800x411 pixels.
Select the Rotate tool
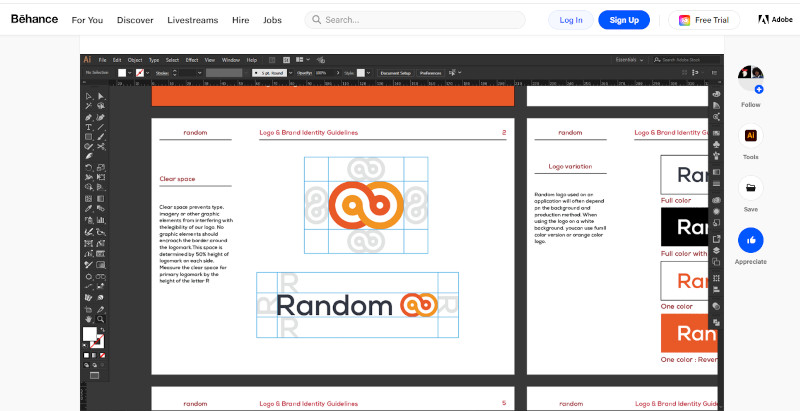click(89, 167)
